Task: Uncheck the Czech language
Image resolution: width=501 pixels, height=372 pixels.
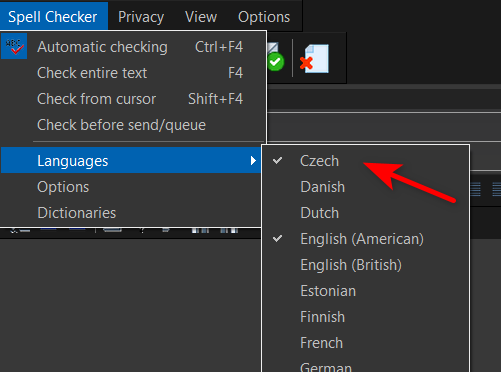Action: 366,161
